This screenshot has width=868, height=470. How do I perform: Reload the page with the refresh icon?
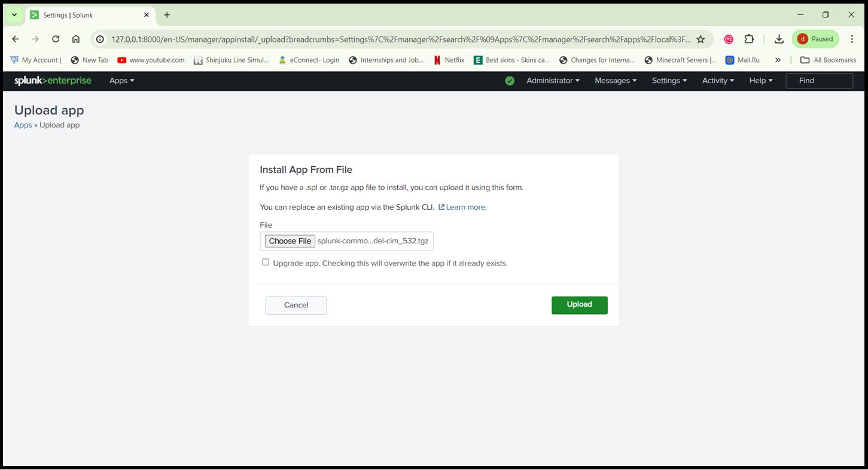[x=56, y=38]
